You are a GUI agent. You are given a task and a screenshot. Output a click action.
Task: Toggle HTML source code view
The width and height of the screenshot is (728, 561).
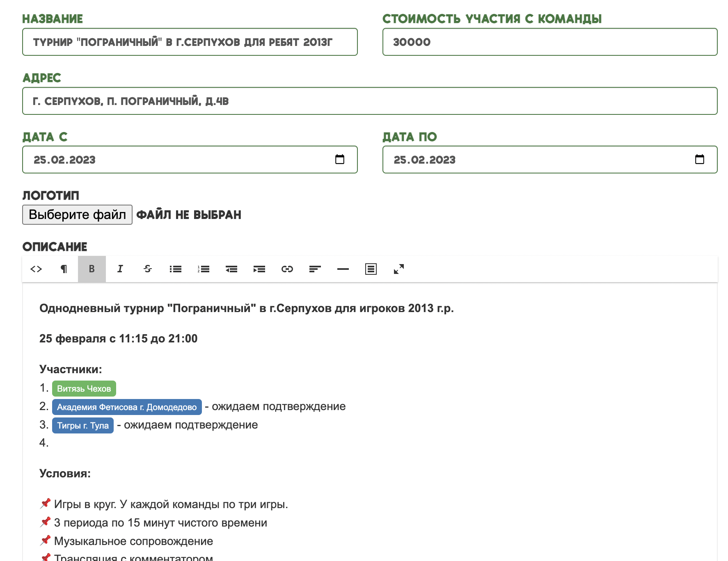(x=36, y=269)
